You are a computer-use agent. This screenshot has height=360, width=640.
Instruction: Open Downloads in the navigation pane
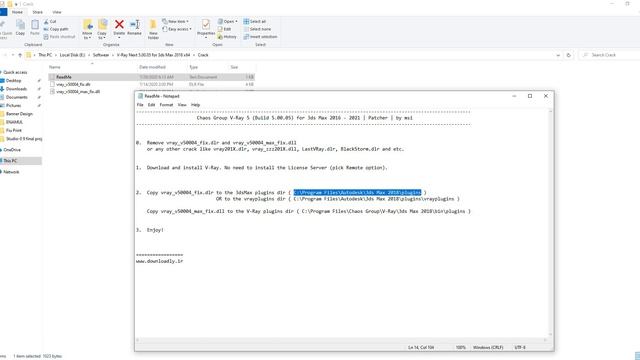click(16, 89)
